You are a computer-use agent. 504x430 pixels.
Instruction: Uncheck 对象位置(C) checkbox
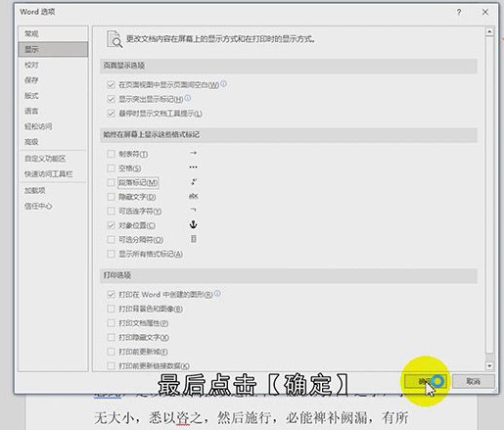click(112, 225)
